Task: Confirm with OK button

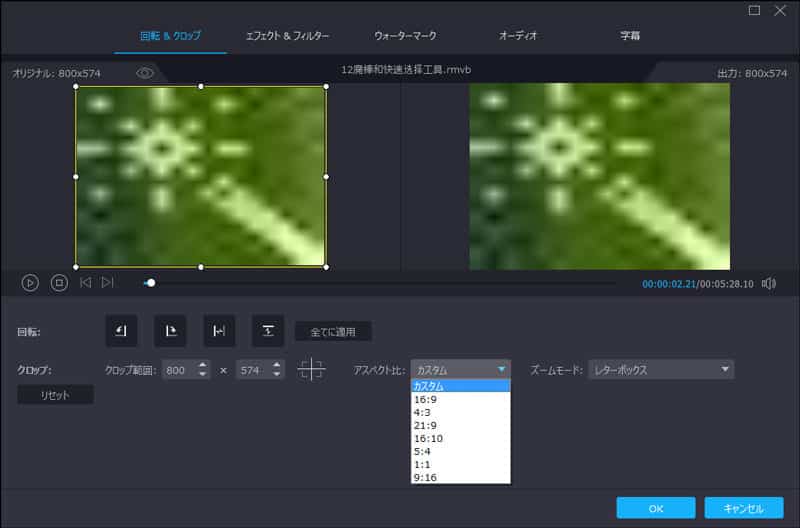Action: 656,508
